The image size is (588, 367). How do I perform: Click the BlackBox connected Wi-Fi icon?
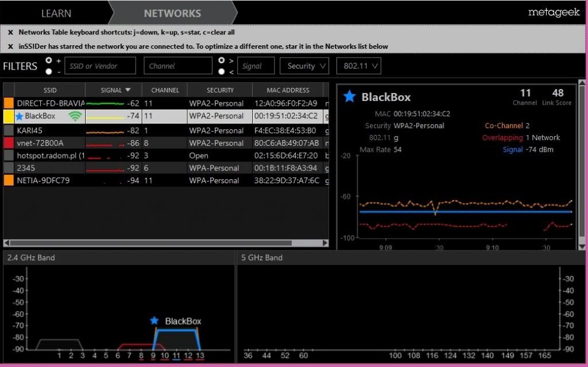75,117
